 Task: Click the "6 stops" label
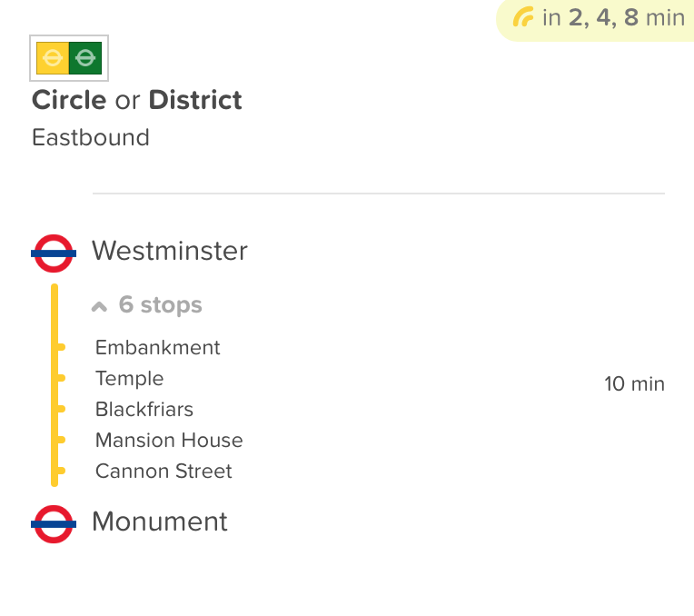pos(161,305)
